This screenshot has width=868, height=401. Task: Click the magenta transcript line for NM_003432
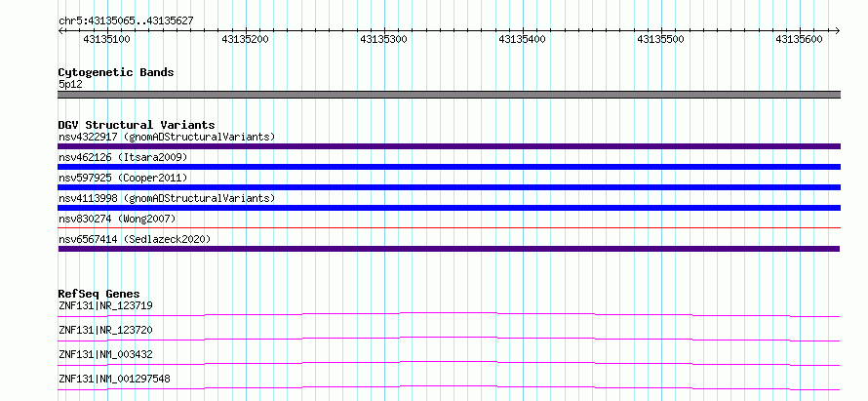pyautogui.click(x=449, y=363)
